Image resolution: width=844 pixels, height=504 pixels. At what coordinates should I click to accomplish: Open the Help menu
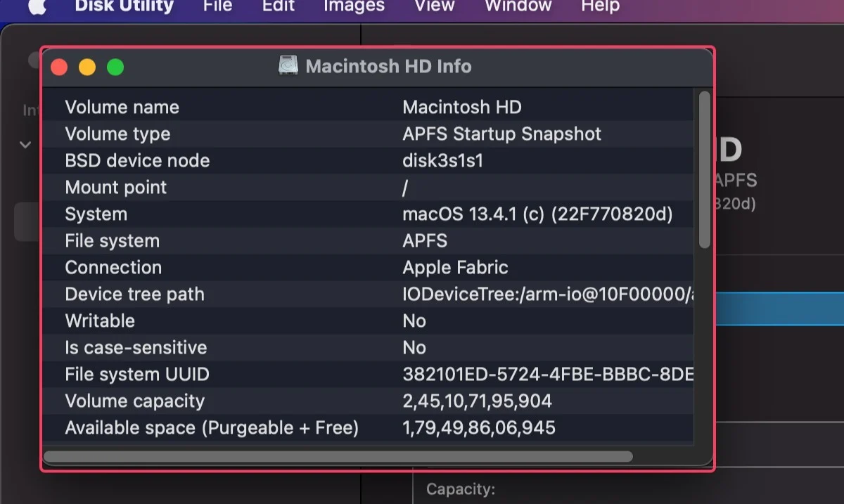pyautogui.click(x=600, y=6)
